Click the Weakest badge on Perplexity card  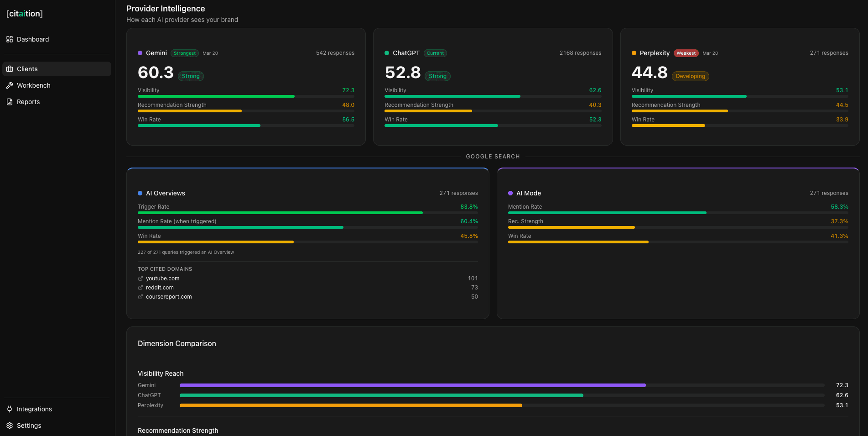tap(686, 53)
